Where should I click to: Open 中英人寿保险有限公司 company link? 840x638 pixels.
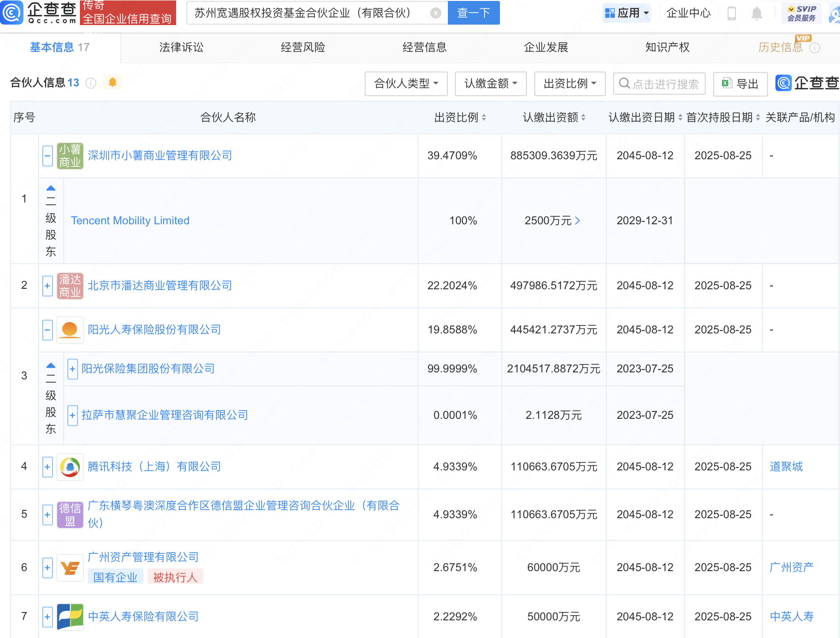pyautogui.click(x=143, y=617)
